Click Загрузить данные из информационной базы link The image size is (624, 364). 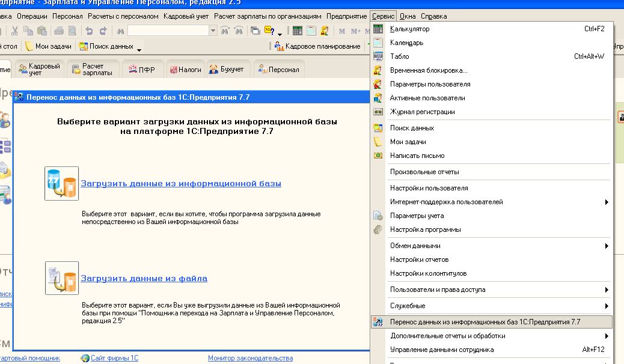(181, 183)
